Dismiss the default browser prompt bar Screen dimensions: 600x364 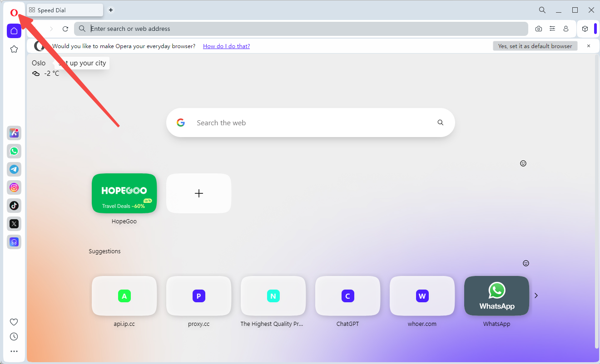(589, 46)
